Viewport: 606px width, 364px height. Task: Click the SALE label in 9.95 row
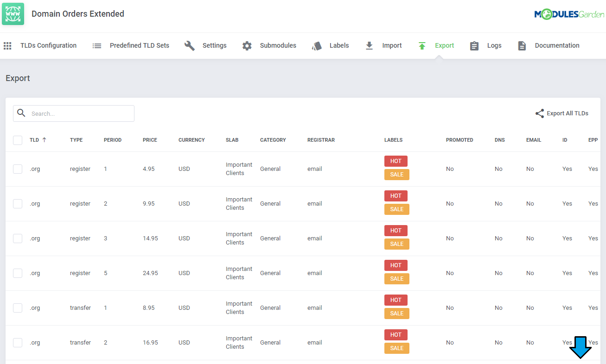pos(397,209)
